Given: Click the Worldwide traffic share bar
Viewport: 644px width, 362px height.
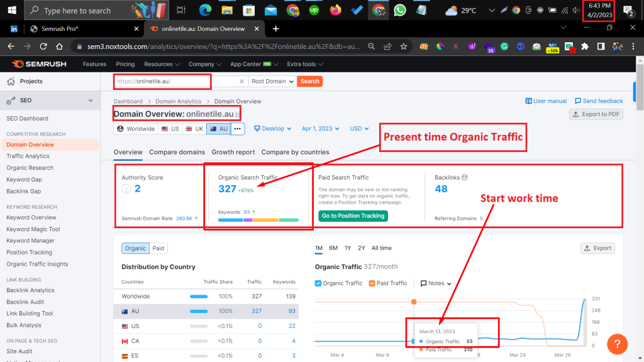Looking at the screenshot, I should [x=199, y=297].
